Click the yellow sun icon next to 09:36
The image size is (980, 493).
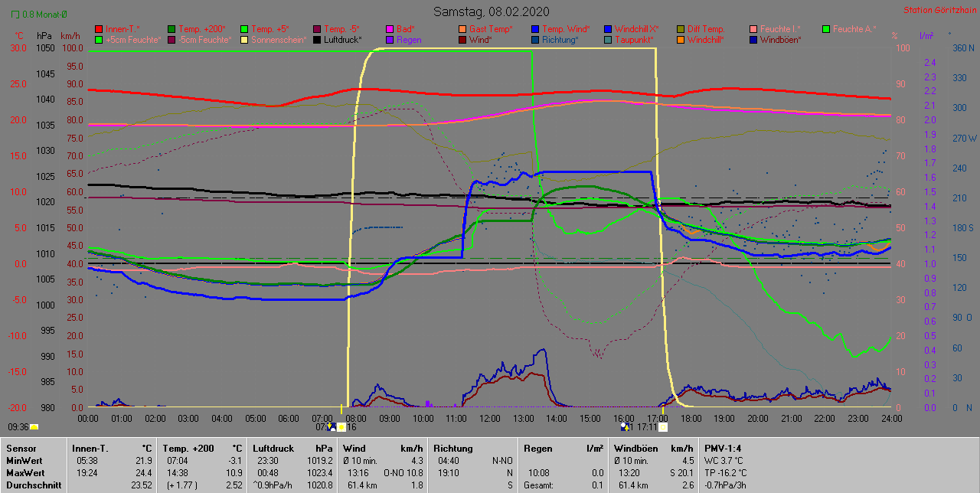point(34,427)
